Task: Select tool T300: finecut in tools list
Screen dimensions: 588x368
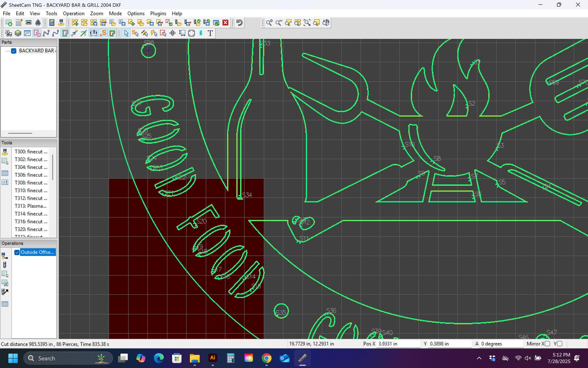Action: click(x=30, y=152)
